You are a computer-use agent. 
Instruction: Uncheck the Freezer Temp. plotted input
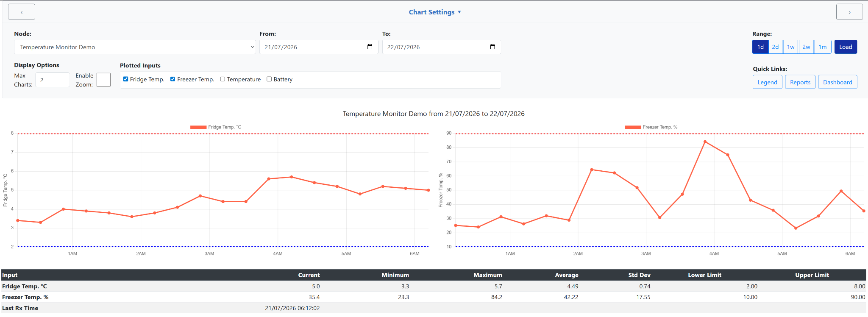[x=172, y=79]
